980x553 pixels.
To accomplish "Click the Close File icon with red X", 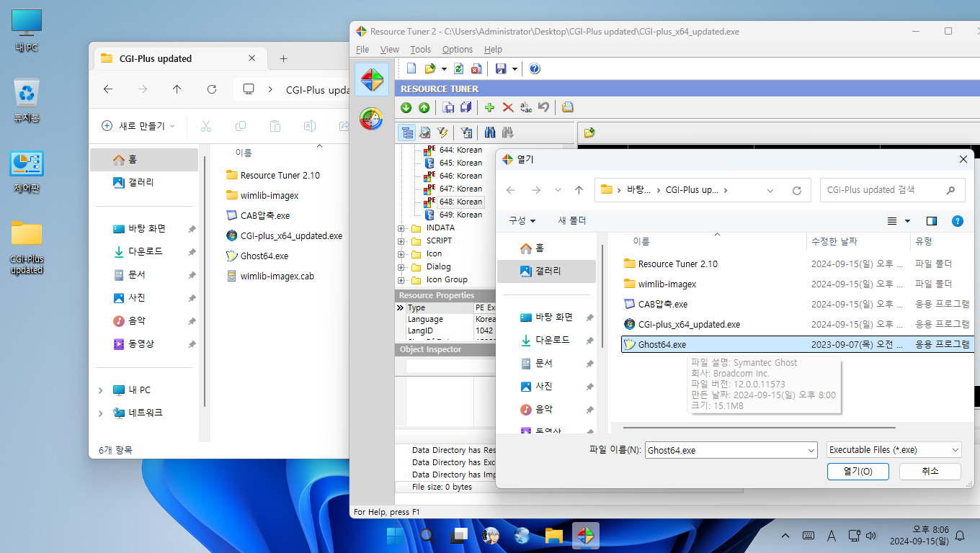I will pyautogui.click(x=476, y=68).
